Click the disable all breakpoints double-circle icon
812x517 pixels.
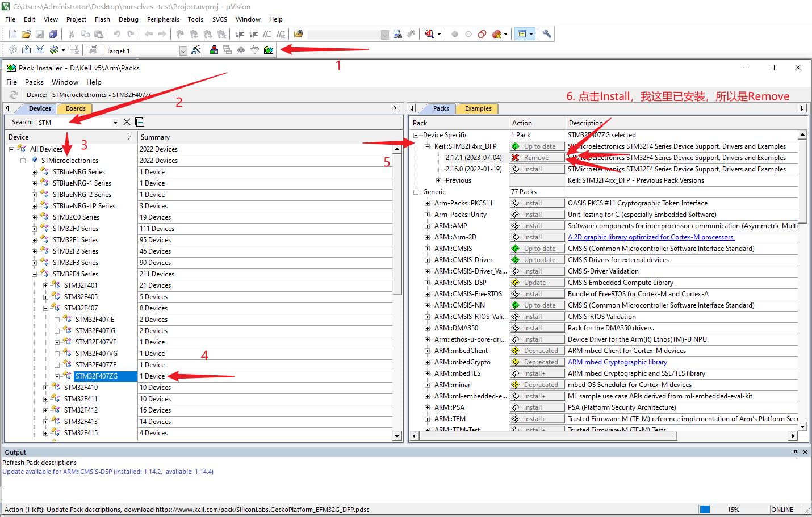point(482,34)
